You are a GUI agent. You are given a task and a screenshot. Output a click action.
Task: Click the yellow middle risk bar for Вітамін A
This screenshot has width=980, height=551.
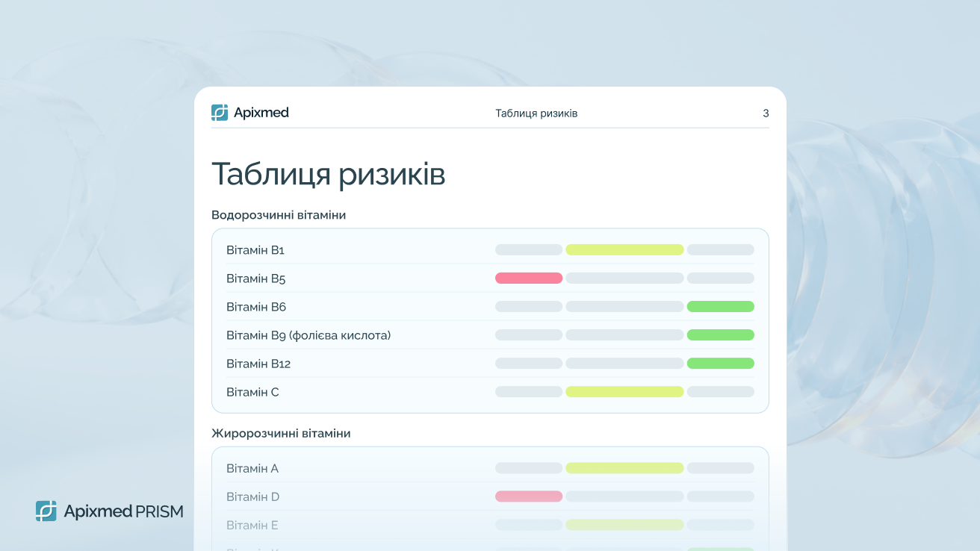click(624, 468)
